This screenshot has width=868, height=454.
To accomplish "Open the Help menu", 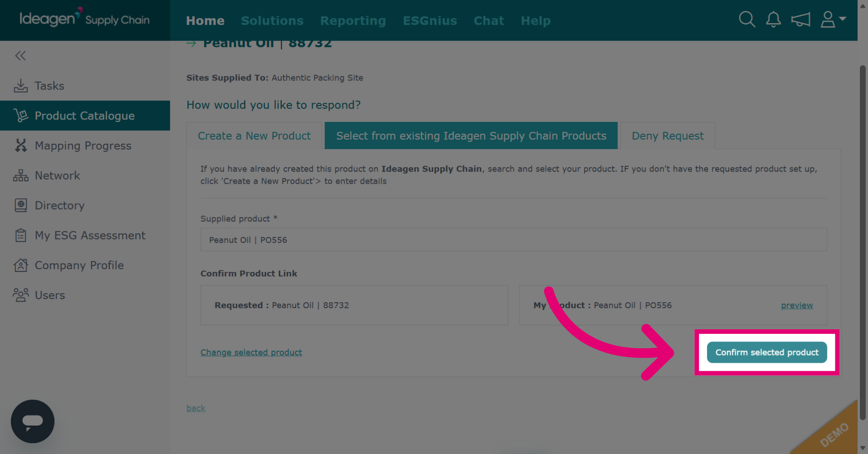I will 536,21.
